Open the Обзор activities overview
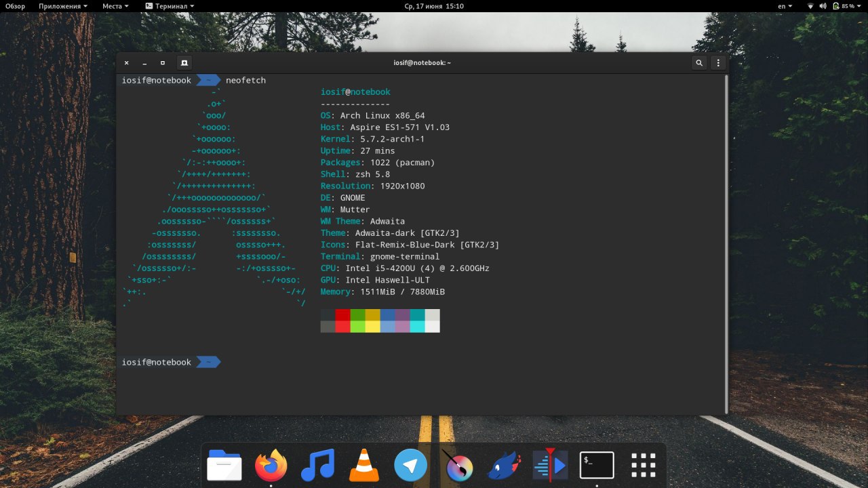Image resolution: width=868 pixels, height=488 pixels. [x=15, y=6]
